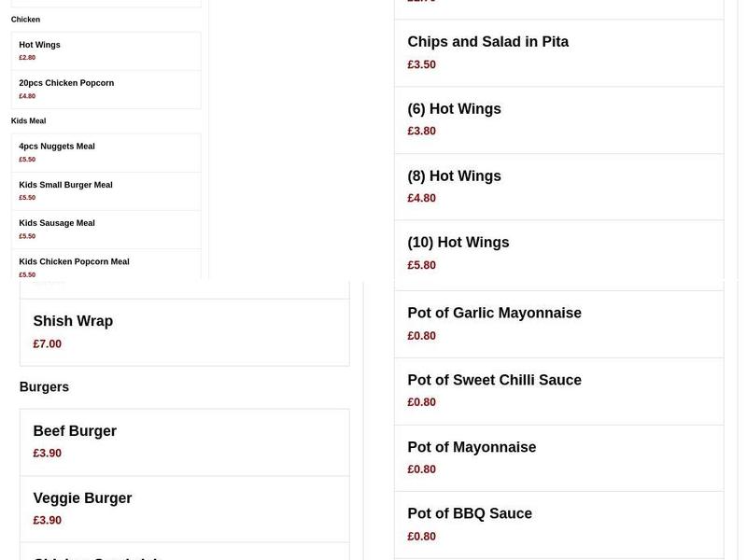Open the Kids Meal category label

coord(28,120)
